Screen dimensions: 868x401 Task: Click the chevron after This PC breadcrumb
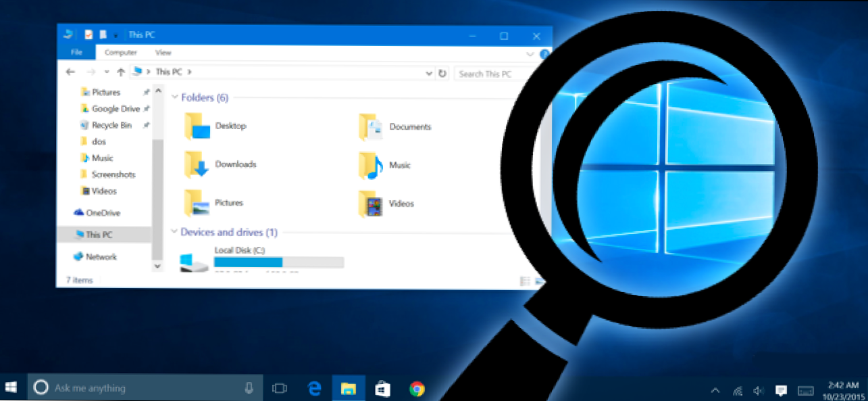point(190,72)
